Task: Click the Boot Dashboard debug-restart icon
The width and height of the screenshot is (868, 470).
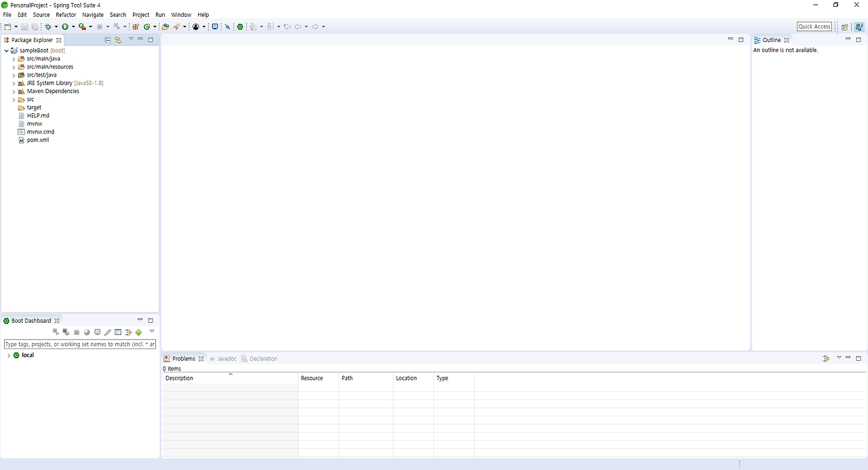Action: (66, 332)
